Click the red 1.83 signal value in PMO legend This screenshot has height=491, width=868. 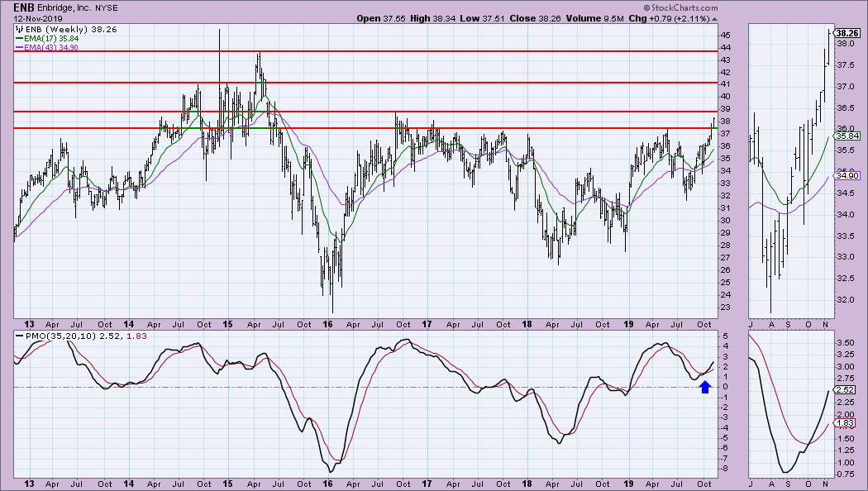tap(136, 336)
